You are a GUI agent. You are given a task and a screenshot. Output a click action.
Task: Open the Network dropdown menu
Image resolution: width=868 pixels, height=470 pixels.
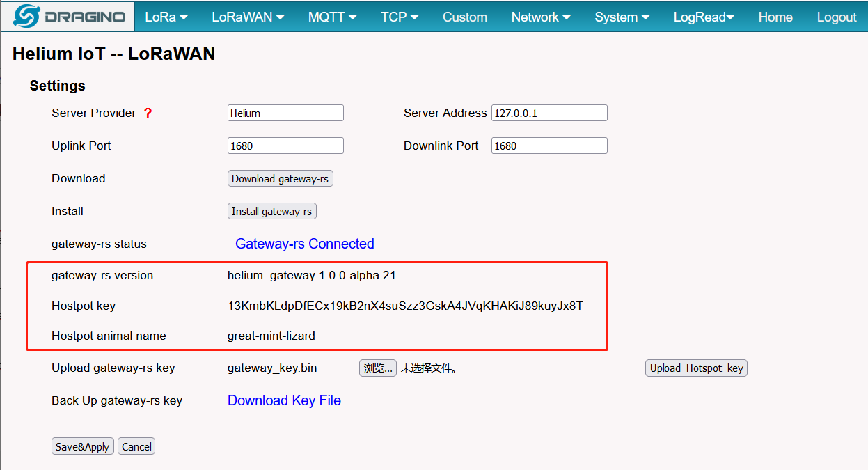[x=541, y=17]
